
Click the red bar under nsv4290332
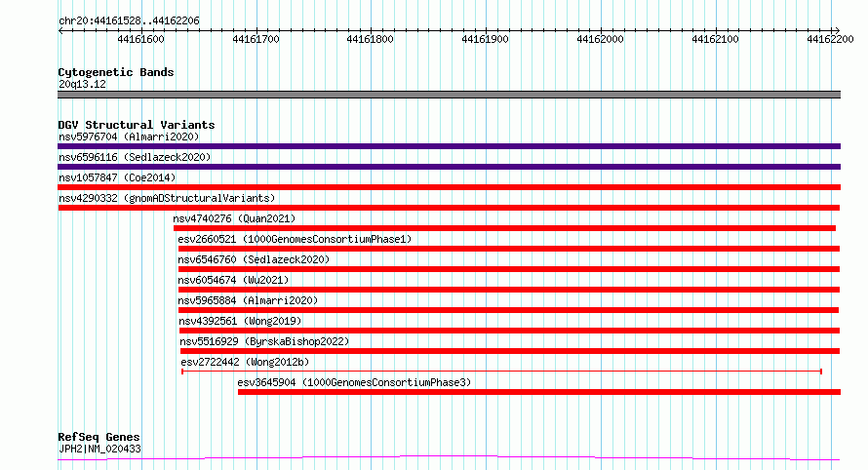[449, 208]
